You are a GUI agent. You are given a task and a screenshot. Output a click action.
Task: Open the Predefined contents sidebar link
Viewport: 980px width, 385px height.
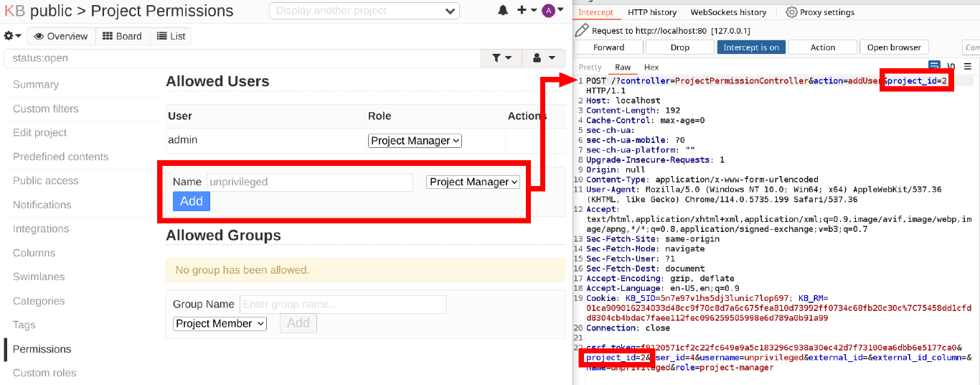[x=61, y=157]
